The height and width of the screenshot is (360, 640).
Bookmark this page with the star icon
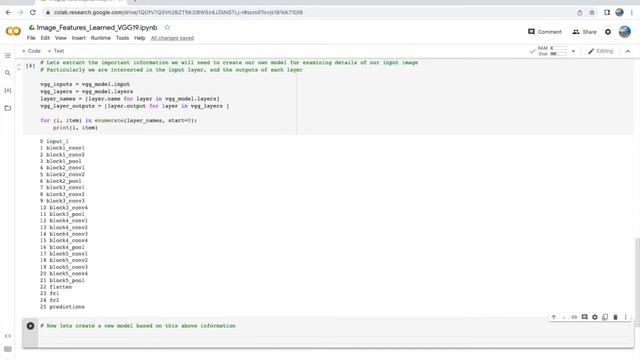pyautogui.click(x=592, y=12)
